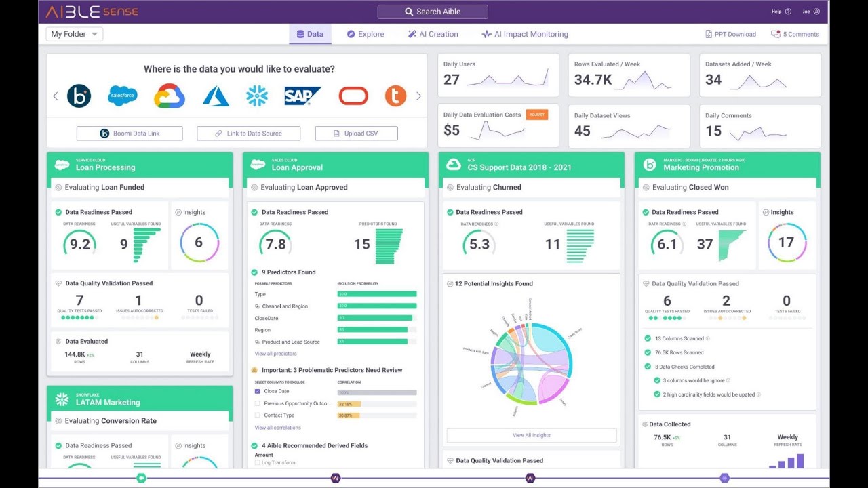Click the cloud icon on CS Support Data card
This screenshot has height=488, width=868.
coord(454,165)
